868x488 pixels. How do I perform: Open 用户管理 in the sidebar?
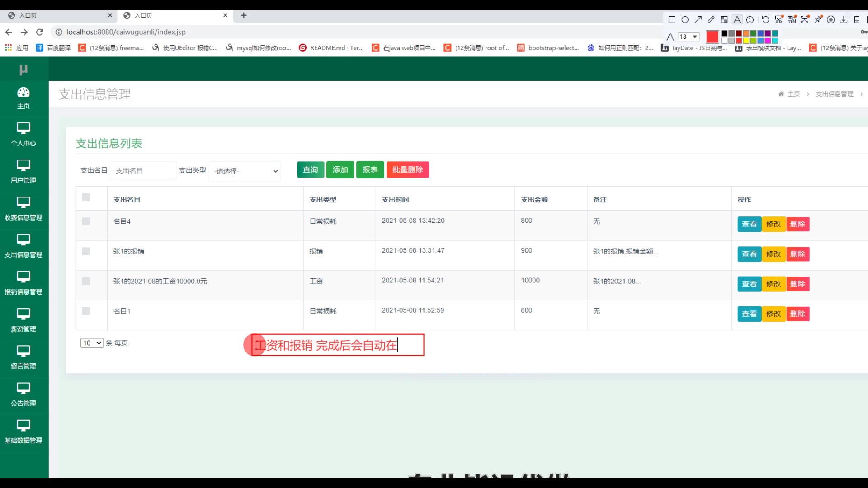coord(24,172)
